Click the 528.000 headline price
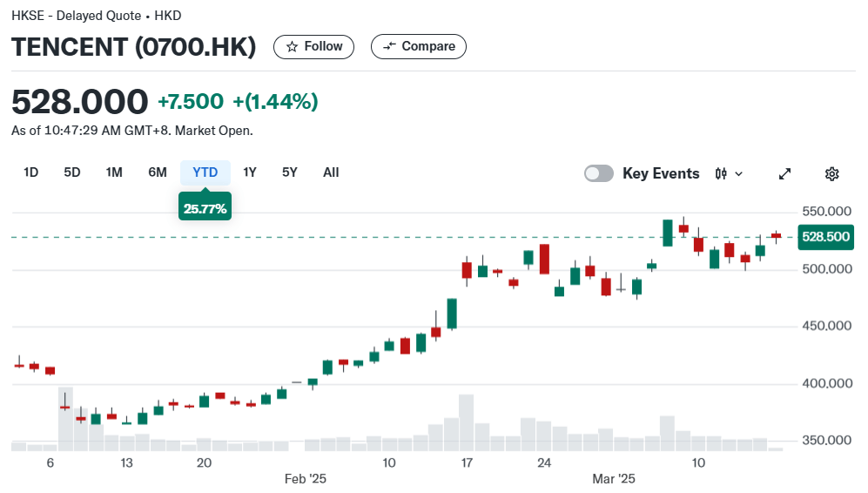Viewport: 868px width, 493px height. click(80, 102)
